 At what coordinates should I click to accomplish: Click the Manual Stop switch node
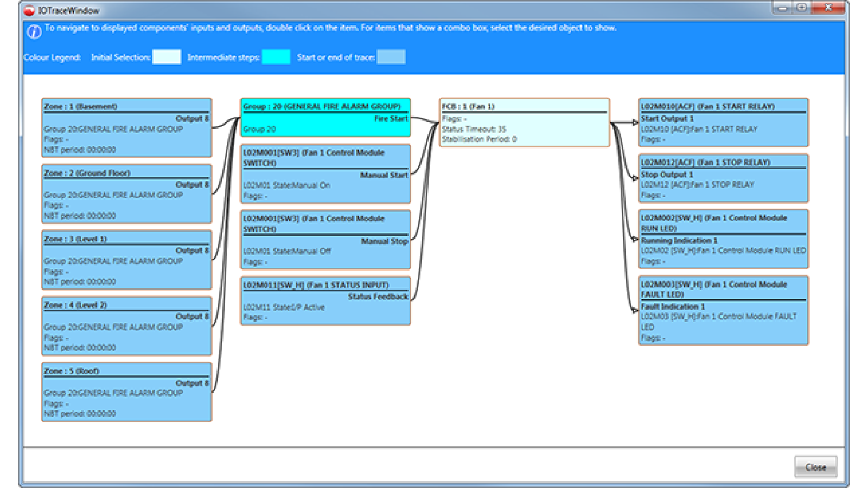[325, 240]
